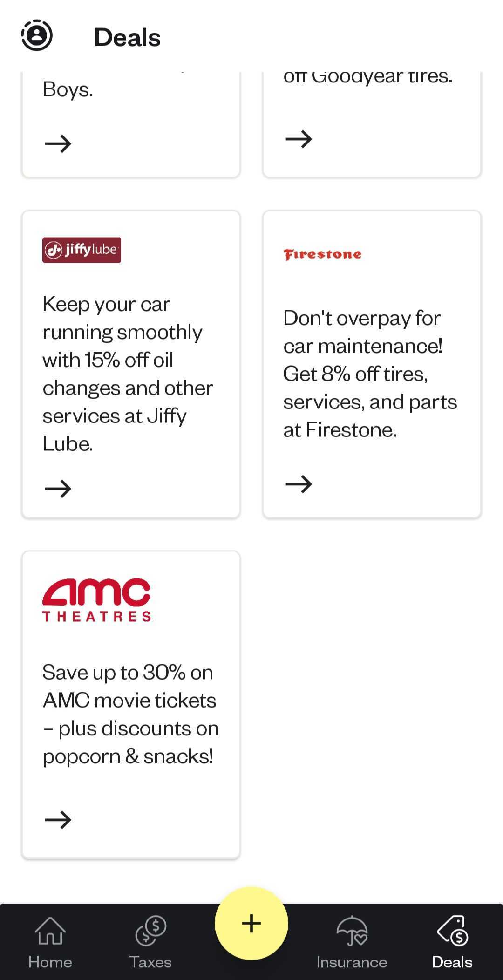The image size is (503, 980).
Task: Open Firestone deal arrow
Action: (299, 484)
